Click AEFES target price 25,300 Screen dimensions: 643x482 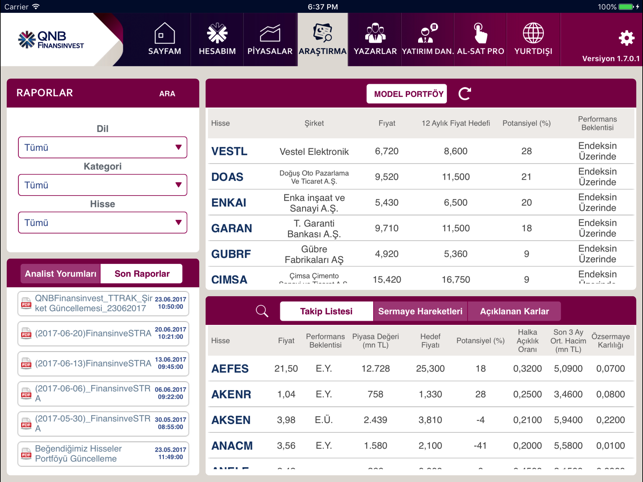[x=430, y=368]
